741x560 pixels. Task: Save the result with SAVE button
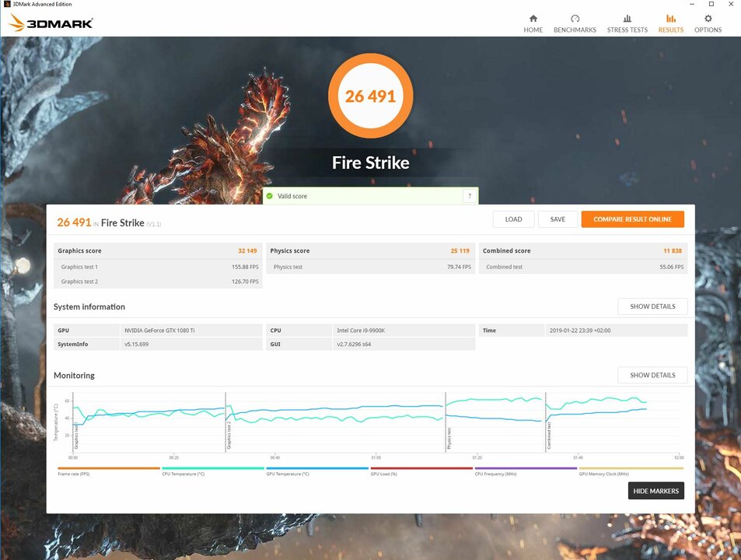coord(557,219)
